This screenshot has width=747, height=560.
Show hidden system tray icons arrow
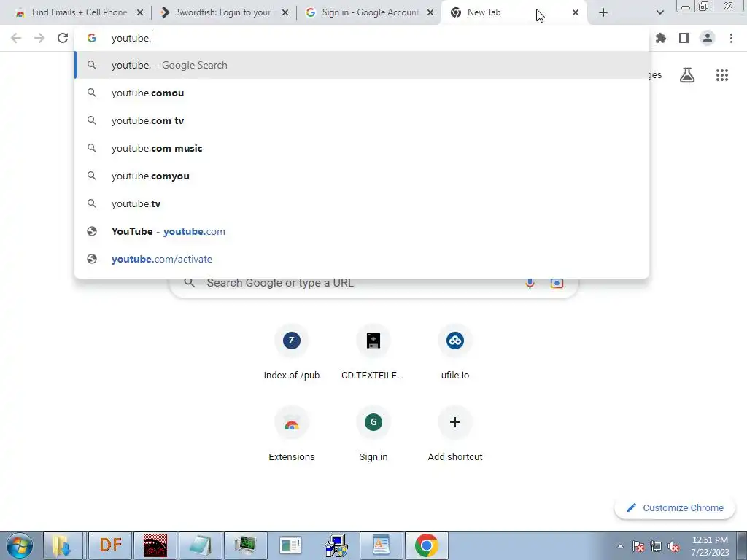(620, 546)
